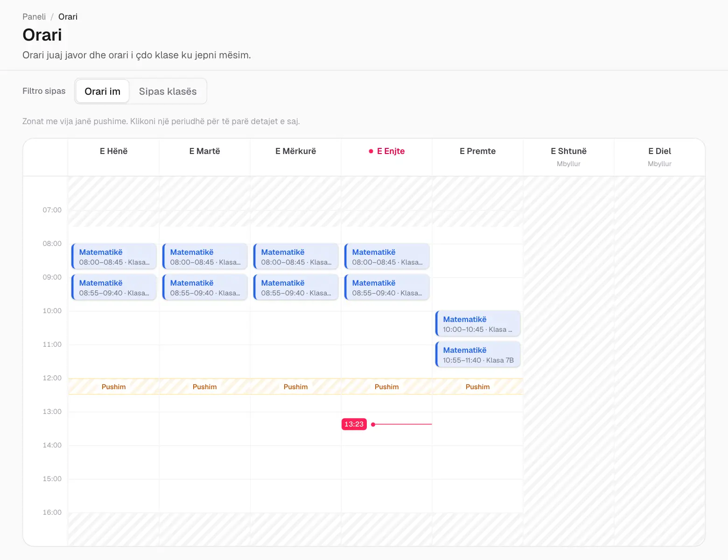This screenshot has height=560, width=728.
Task: Open Friday's 10:00–10:45 Matematikë lesson
Action: click(x=478, y=323)
